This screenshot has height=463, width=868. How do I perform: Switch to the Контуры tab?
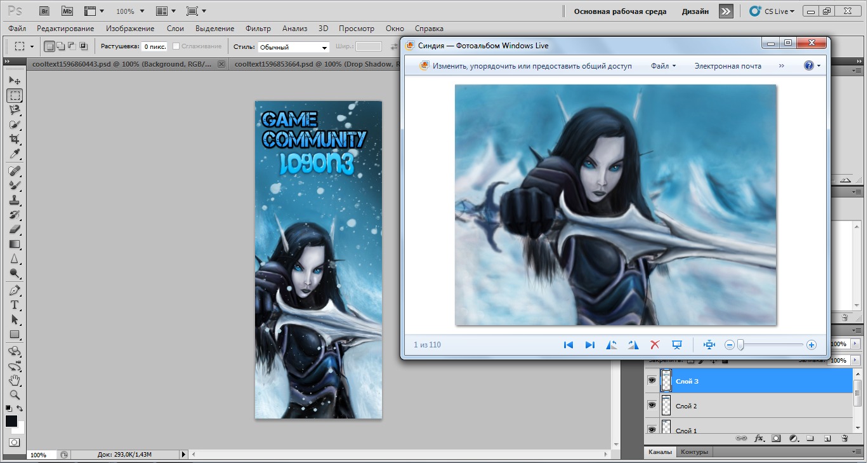694,452
